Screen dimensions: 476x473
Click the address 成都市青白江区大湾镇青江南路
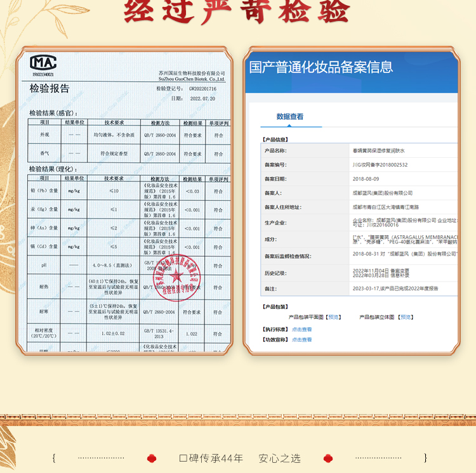pyautogui.click(x=385, y=207)
